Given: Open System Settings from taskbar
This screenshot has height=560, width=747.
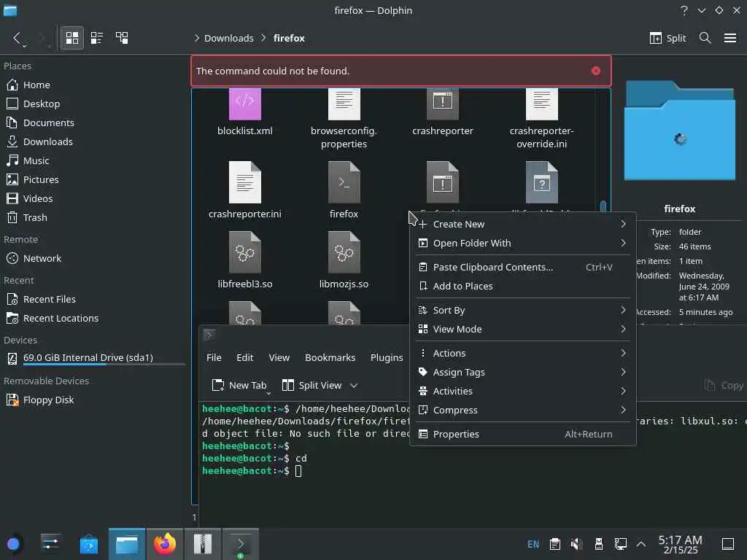Looking at the screenshot, I should point(50,544).
